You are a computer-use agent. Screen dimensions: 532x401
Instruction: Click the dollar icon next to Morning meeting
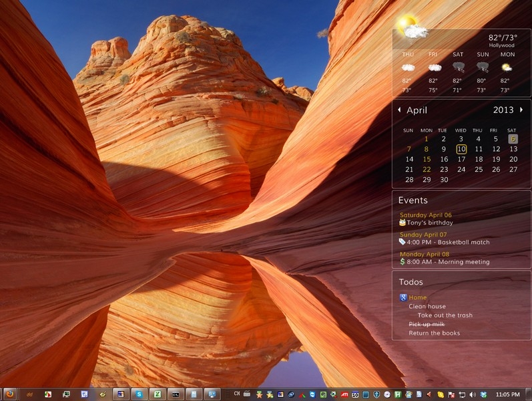[x=403, y=261]
